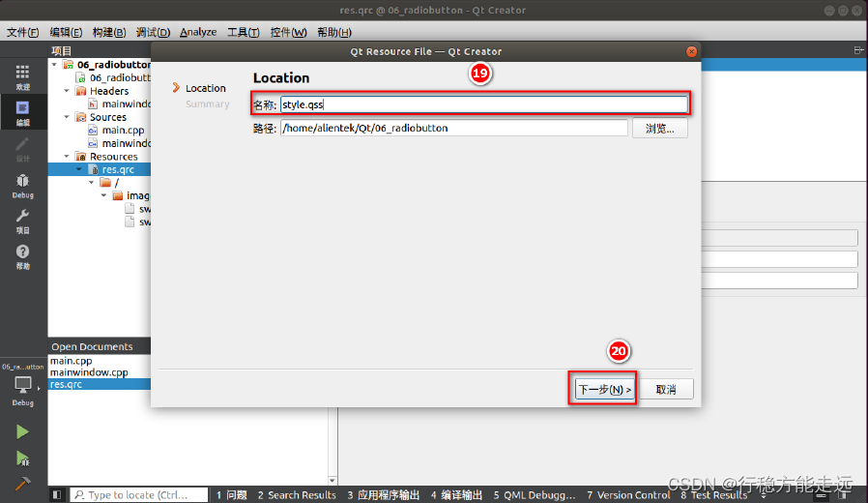
Task: Select 06_radiobutton project root node
Action: pyautogui.click(x=113, y=65)
